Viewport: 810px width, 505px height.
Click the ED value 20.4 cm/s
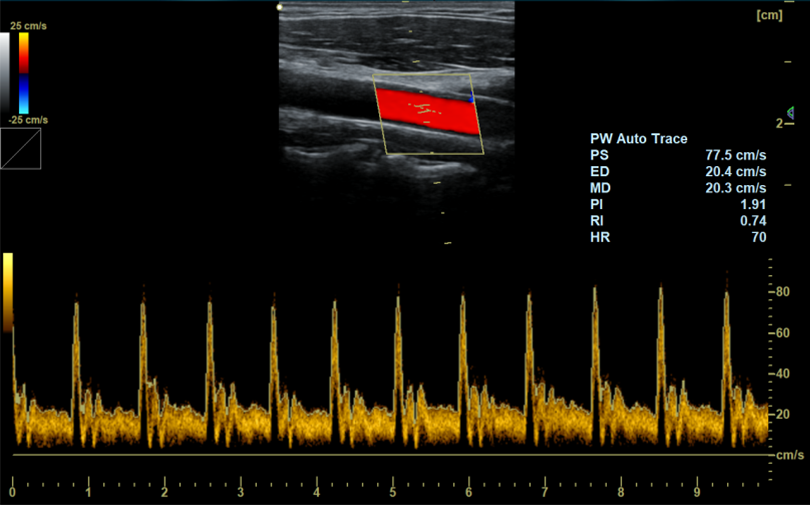[735, 172]
